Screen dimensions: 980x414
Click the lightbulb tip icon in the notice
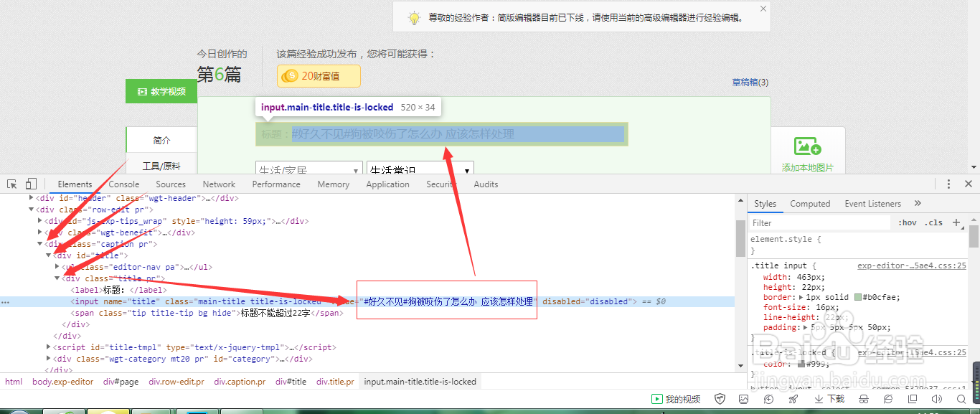click(x=414, y=18)
